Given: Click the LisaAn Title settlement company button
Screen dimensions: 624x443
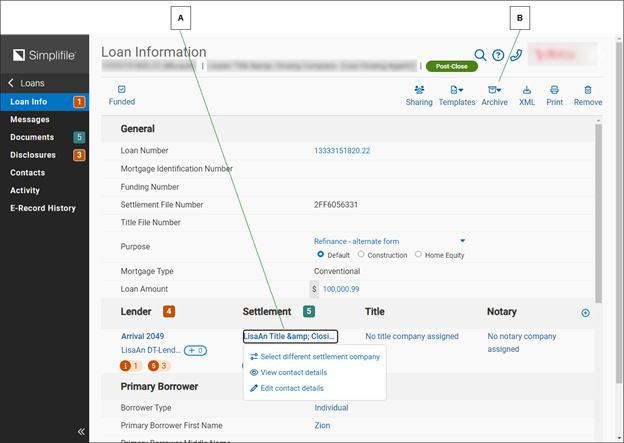Looking at the screenshot, I should (x=291, y=336).
